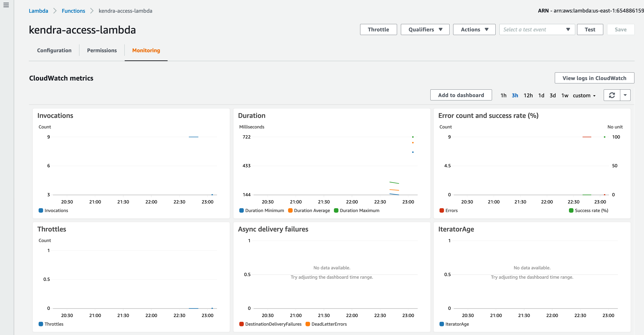Click the Test button
The image size is (644, 335).
click(590, 29)
